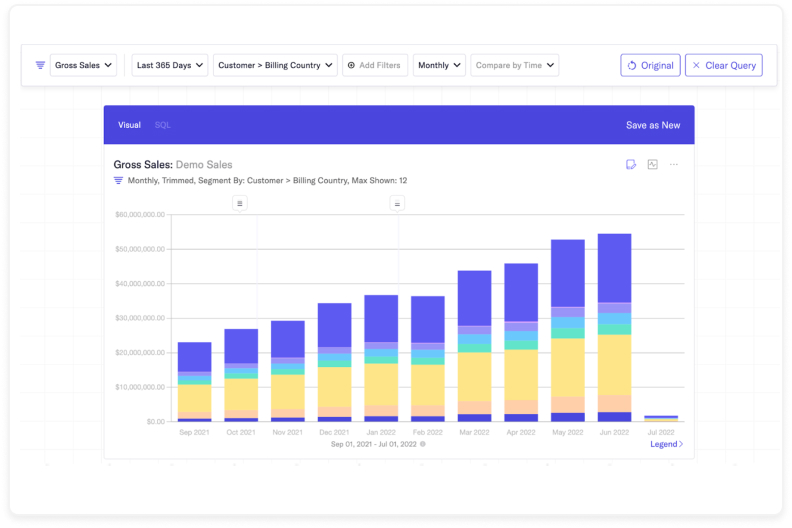Click the info icon beside the date range

point(422,444)
